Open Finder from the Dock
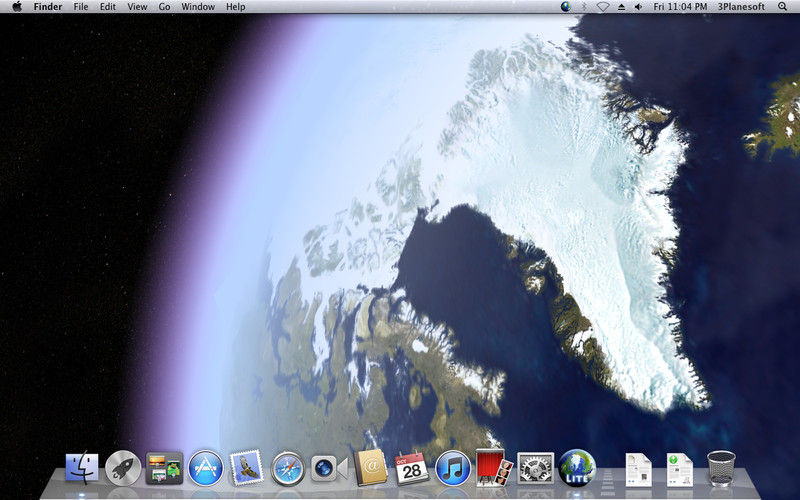Screen dimensions: 800x500 (82, 468)
